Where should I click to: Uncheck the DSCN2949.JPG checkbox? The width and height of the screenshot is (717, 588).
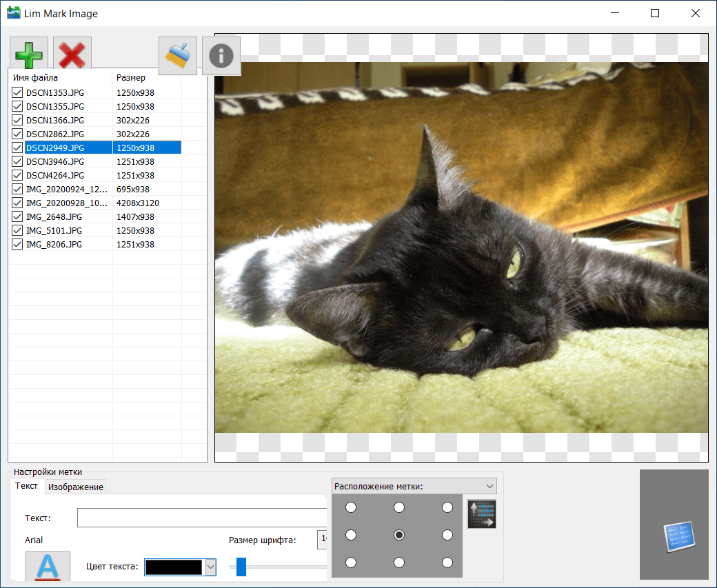[17, 148]
